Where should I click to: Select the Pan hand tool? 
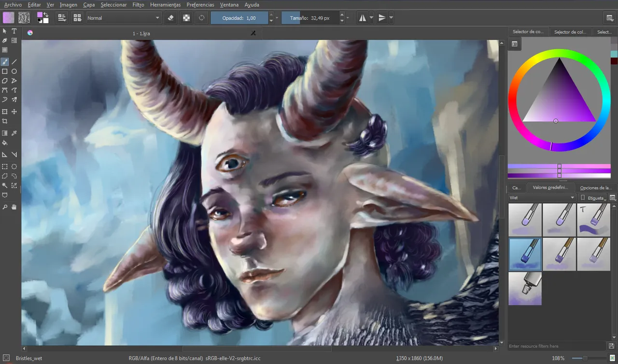coord(14,207)
